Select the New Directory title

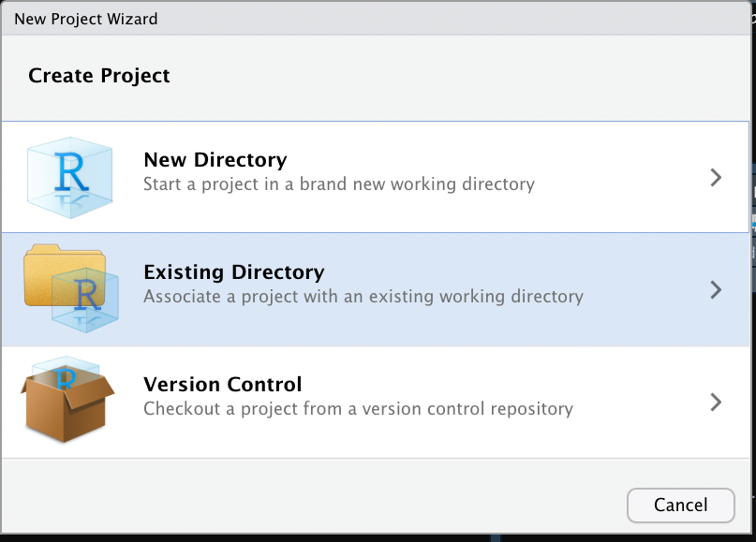215,160
